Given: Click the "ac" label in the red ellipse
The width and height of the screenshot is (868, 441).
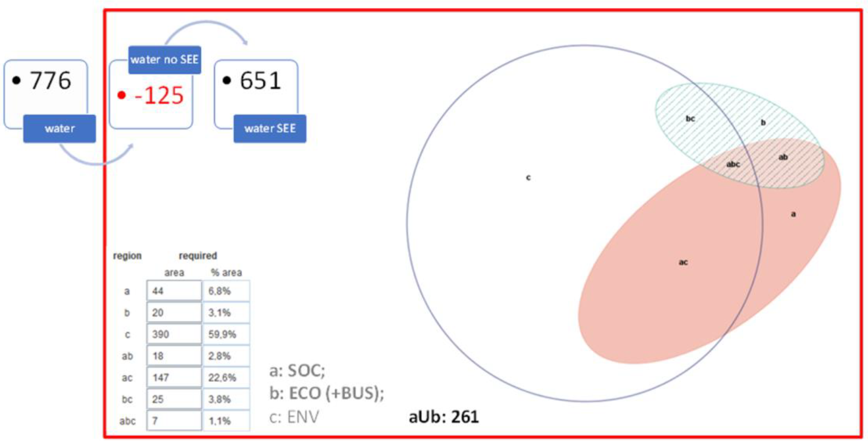Looking at the screenshot, I should point(683,262).
